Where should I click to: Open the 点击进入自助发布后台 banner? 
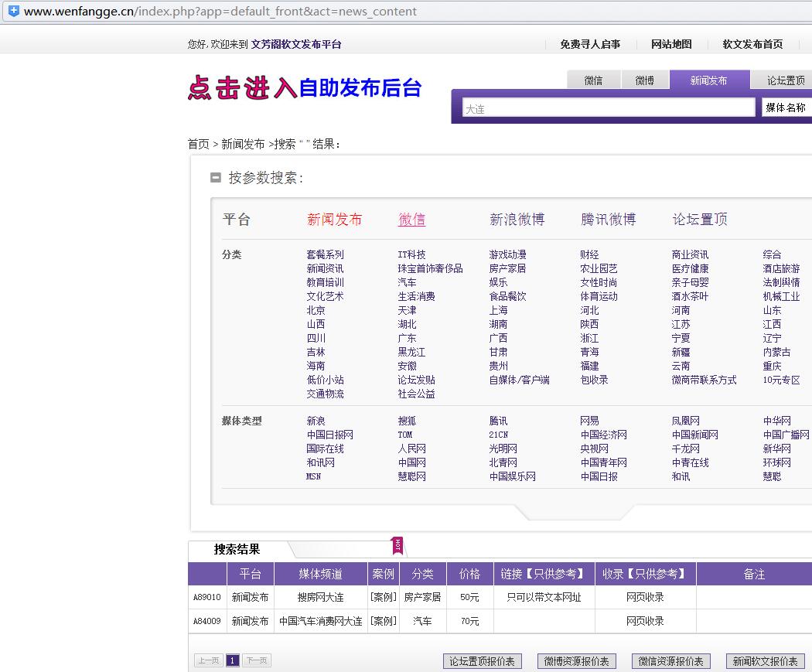pos(305,87)
